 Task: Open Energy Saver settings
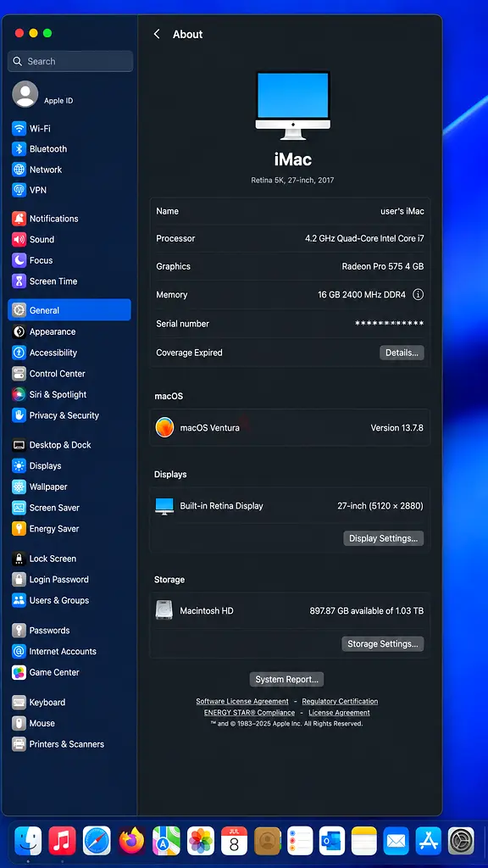[x=69, y=529]
